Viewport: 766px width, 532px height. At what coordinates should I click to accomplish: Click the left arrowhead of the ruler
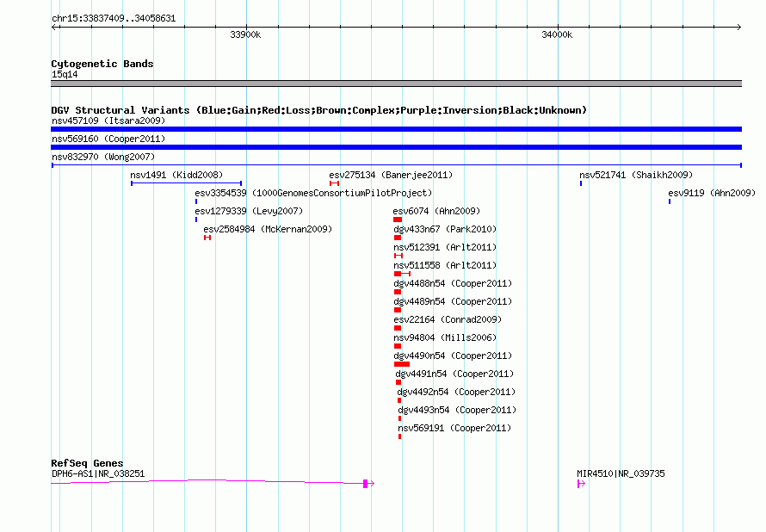click(54, 27)
